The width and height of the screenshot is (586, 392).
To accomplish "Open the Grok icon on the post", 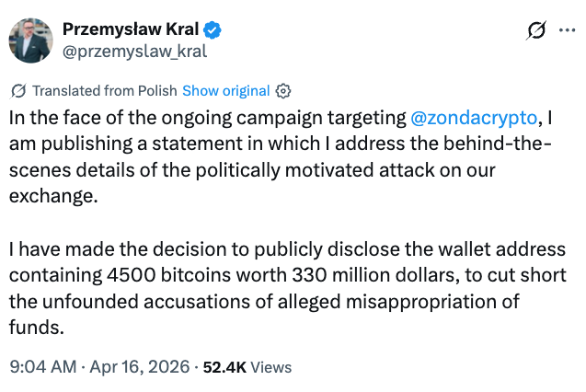I will tap(535, 30).
